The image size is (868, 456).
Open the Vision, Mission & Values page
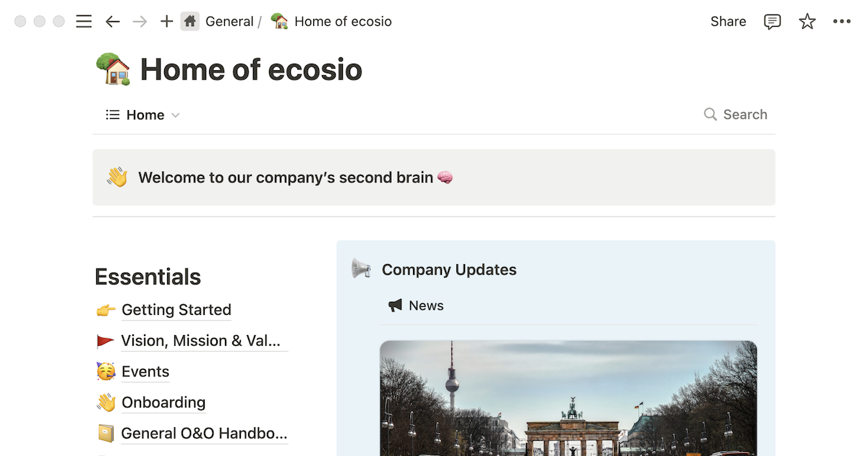[x=203, y=341]
